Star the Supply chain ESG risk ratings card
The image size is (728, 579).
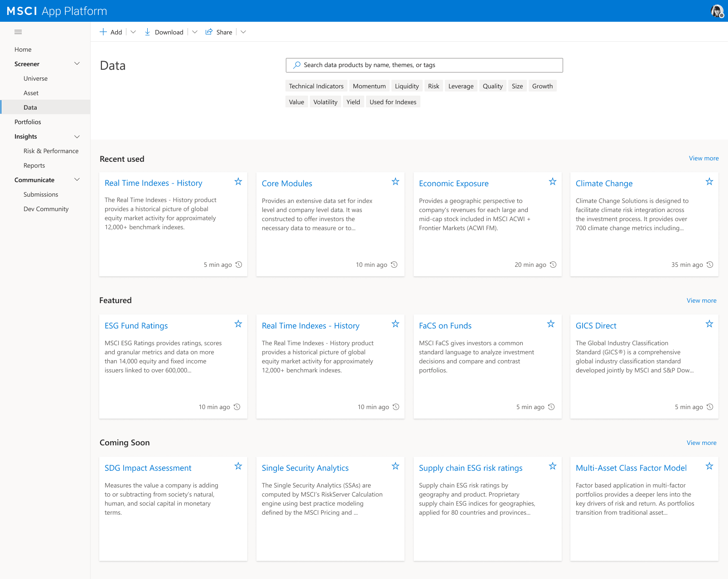(553, 466)
